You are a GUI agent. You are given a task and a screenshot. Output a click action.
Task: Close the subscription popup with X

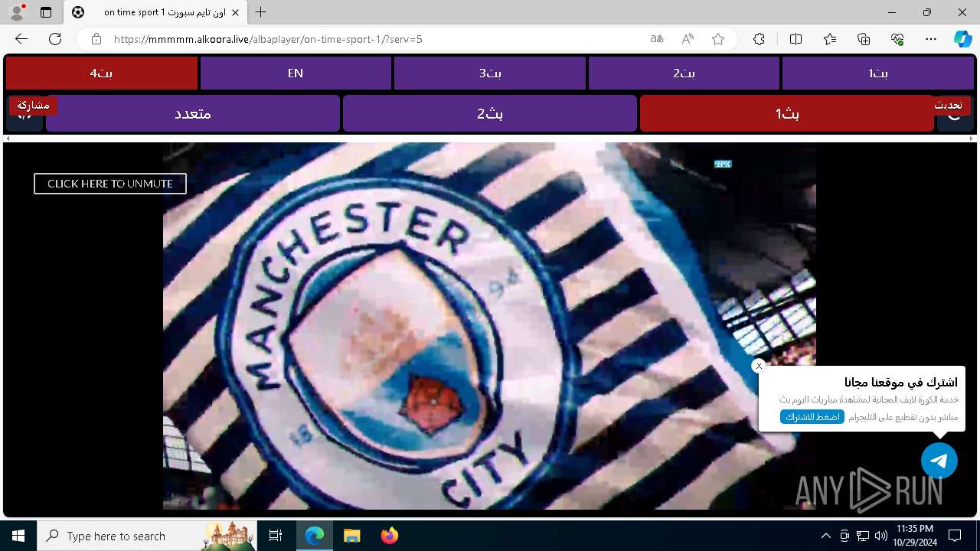[x=759, y=366]
